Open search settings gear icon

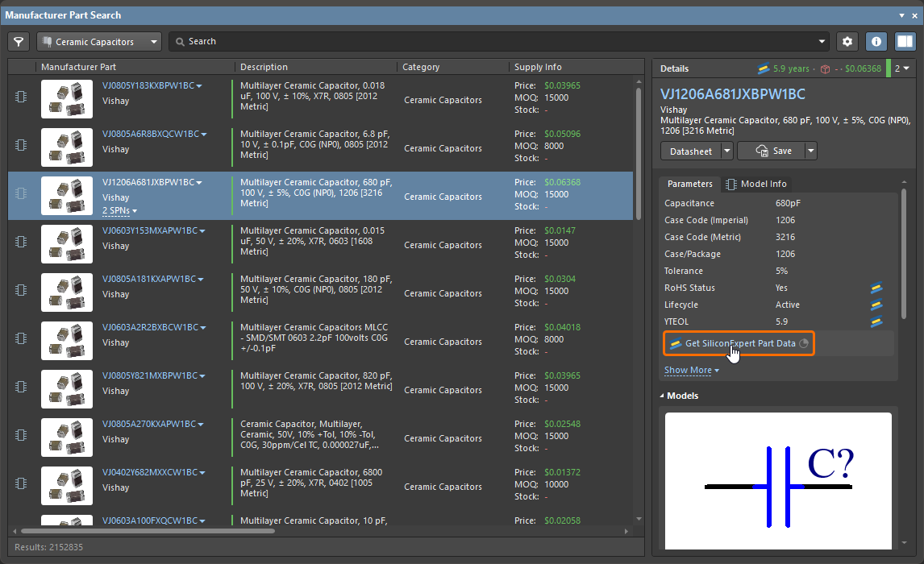847,42
